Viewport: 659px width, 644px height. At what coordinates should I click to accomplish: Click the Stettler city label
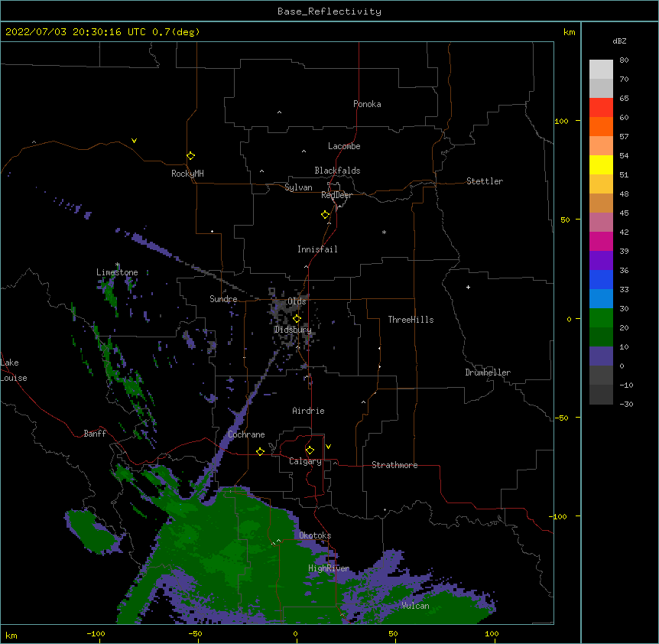(484, 181)
